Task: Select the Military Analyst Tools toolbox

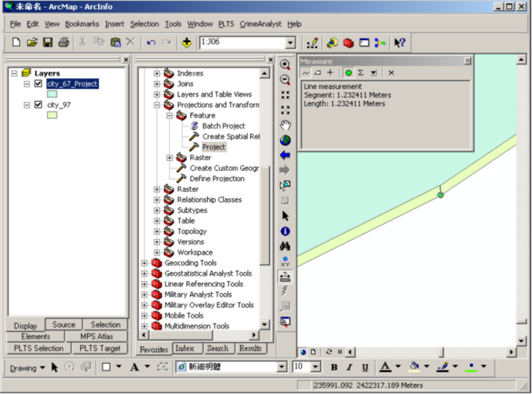Action: tap(198, 295)
